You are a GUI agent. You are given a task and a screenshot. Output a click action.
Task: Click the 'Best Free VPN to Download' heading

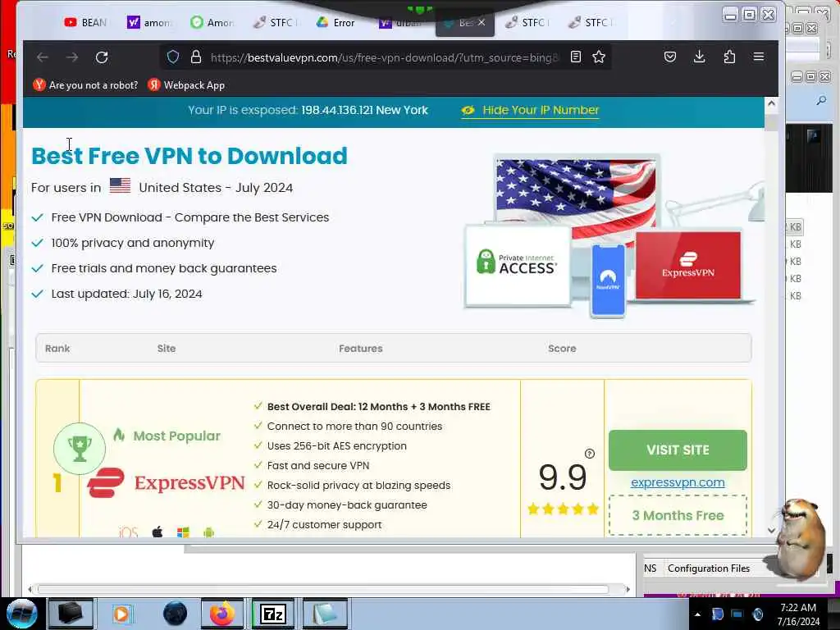click(x=189, y=156)
